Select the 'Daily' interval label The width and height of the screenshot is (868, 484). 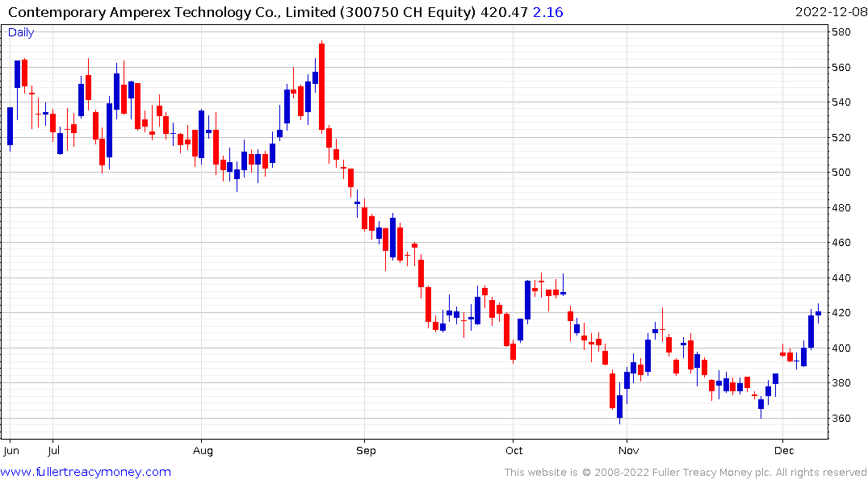point(21,32)
